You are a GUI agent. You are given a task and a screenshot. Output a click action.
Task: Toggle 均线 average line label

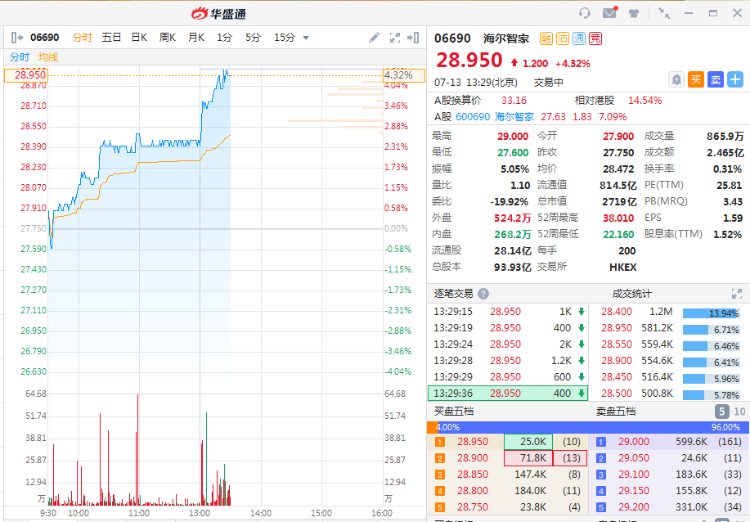click(x=48, y=57)
